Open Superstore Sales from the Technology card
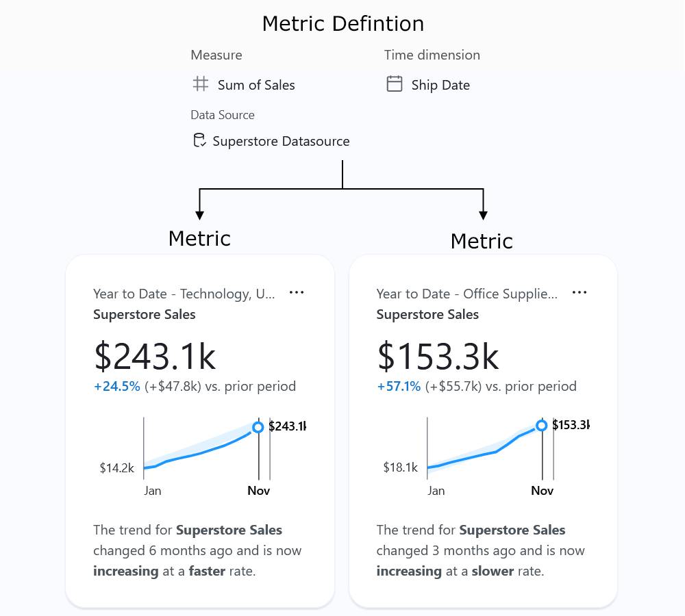This screenshot has height=616, width=685. (x=144, y=314)
